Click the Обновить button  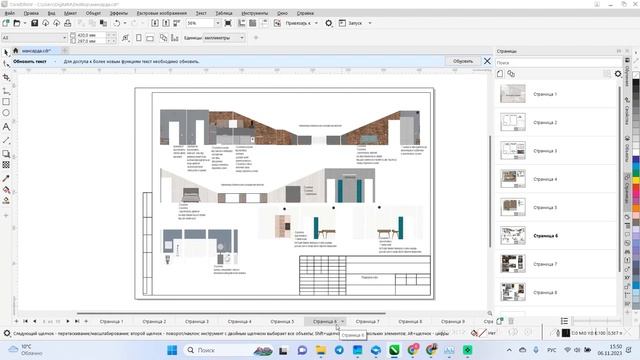(x=463, y=61)
